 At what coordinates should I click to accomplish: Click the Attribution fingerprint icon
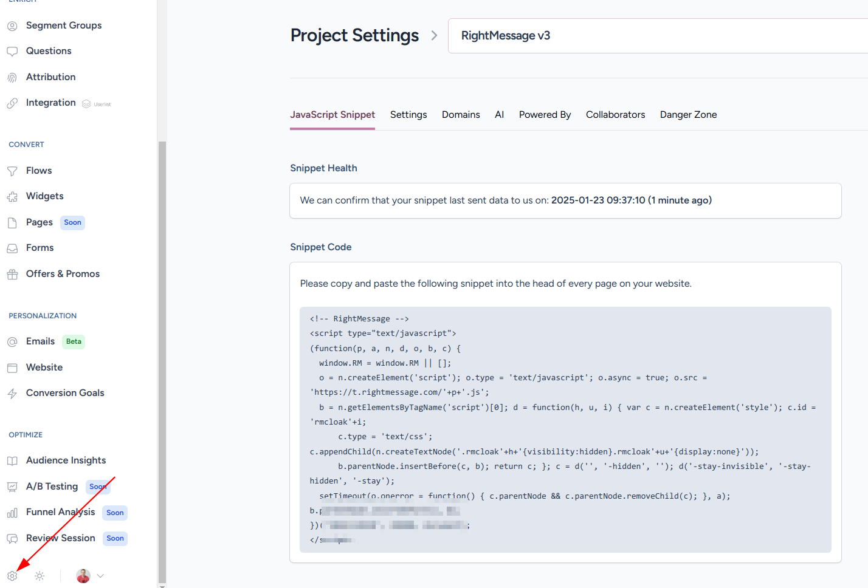coord(12,78)
